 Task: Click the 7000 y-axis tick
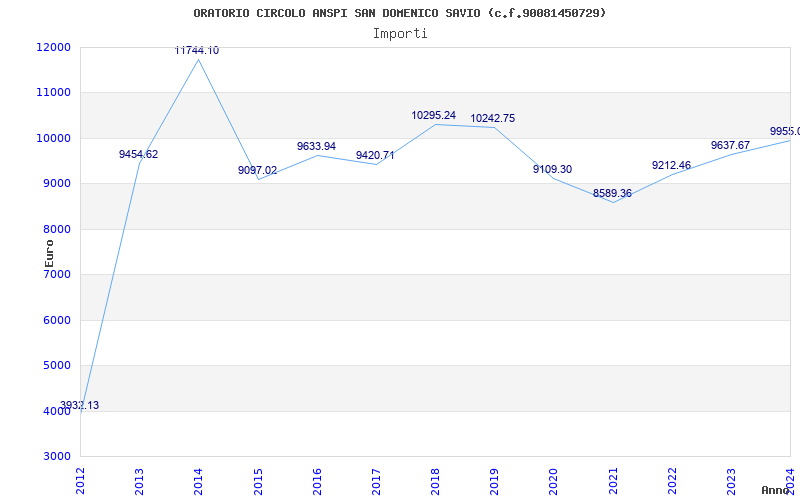click(57, 274)
